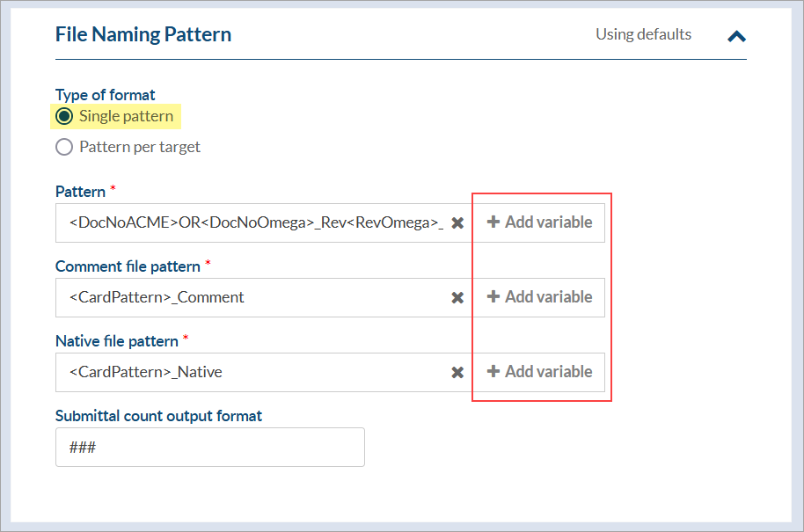Collapse the File Naming Pattern section chevron

click(736, 36)
